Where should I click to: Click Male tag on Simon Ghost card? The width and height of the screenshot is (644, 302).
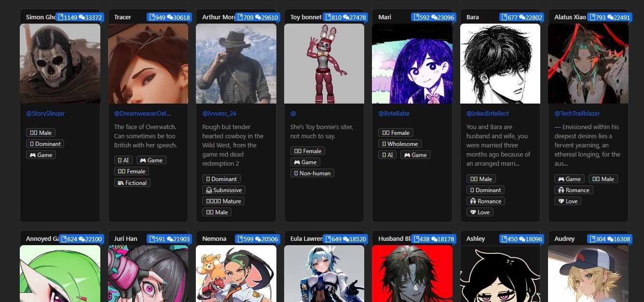(x=41, y=132)
